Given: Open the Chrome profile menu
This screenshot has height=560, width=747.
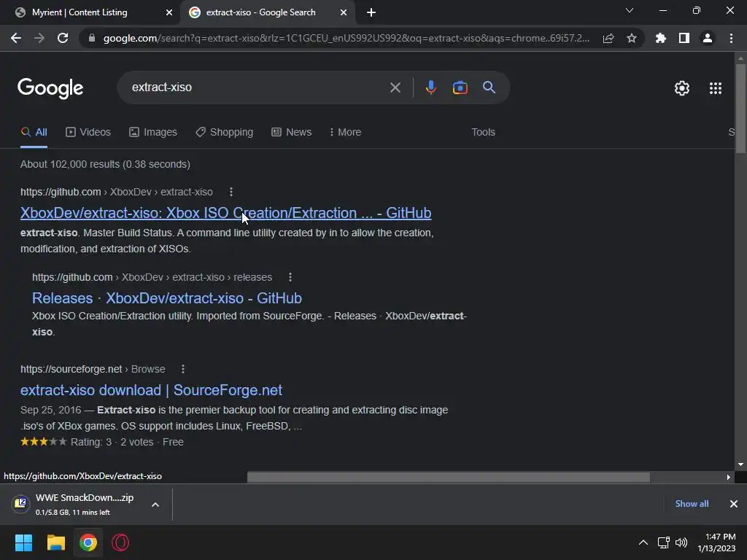Looking at the screenshot, I should [708, 38].
